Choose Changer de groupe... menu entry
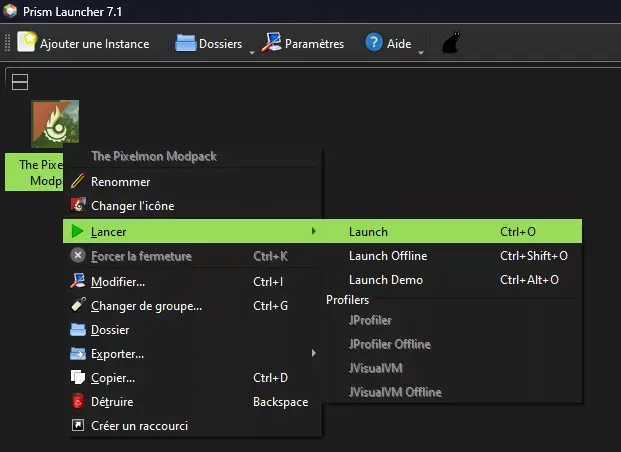 (x=192, y=305)
